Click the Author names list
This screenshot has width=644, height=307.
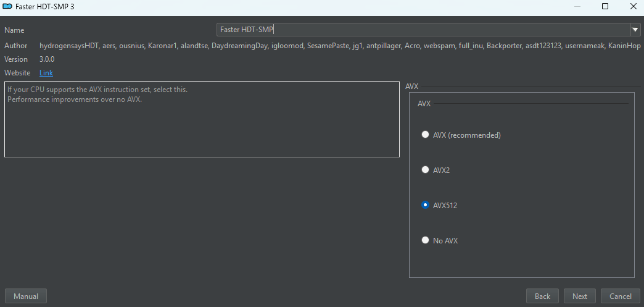tap(339, 46)
